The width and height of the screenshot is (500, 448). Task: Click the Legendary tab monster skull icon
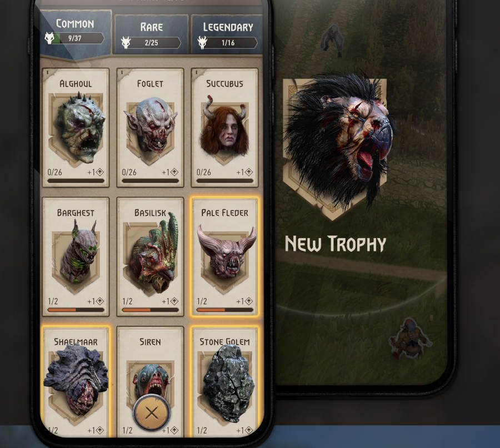coord(202,43)
